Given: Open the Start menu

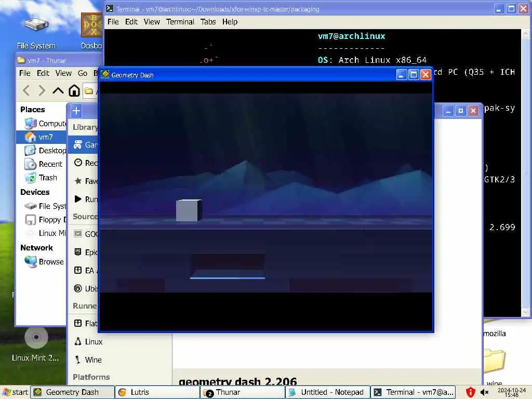Looking at the screenshot, I should pyautogui.click(x=15, y=392).
